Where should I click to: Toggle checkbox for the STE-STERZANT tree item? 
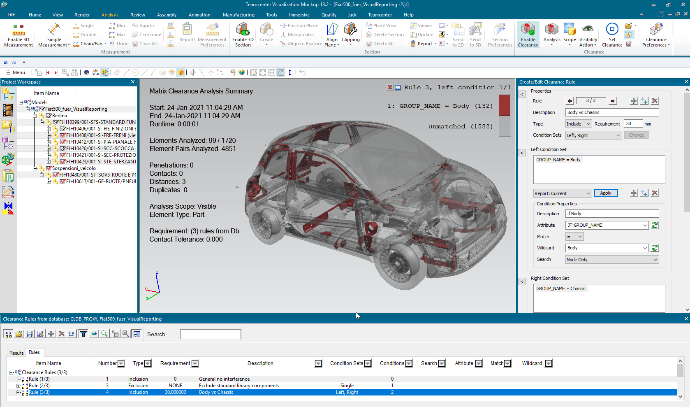(x=63, y=161)
